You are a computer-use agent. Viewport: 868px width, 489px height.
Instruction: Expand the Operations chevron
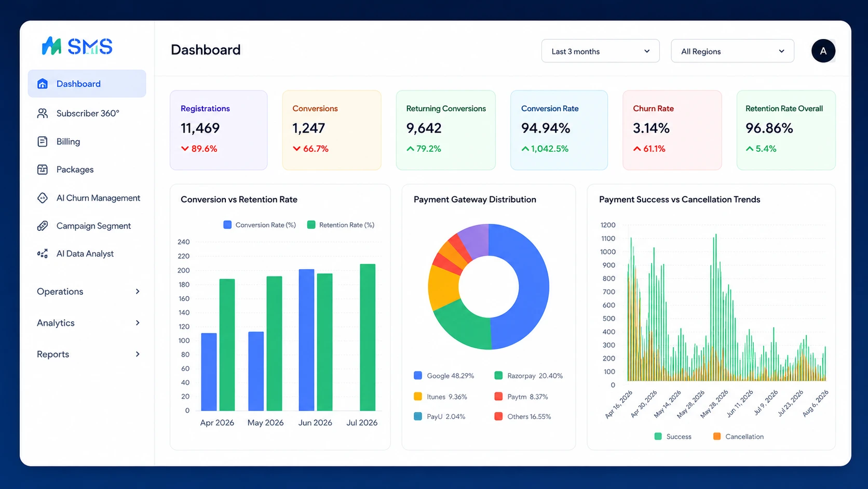[x=138, y=292]
